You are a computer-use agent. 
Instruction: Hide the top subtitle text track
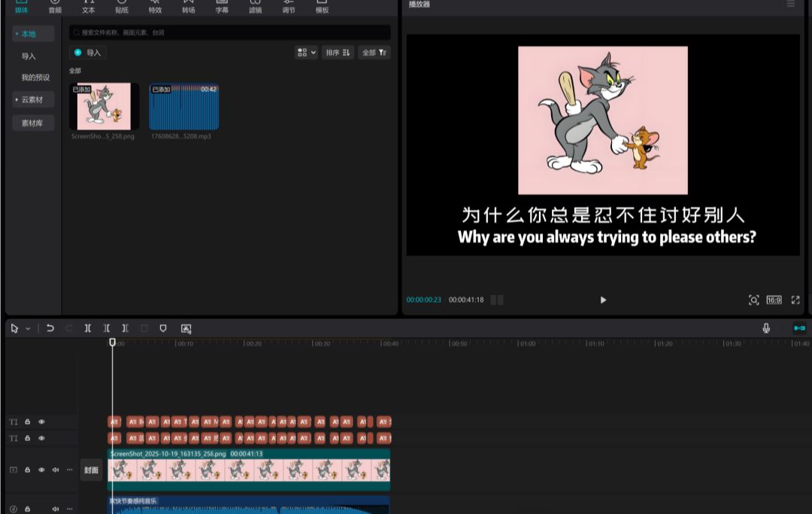click(41, 422)
